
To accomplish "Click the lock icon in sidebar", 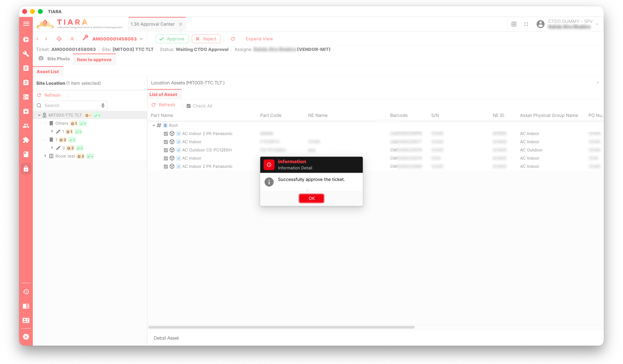I will pos(26,169).
